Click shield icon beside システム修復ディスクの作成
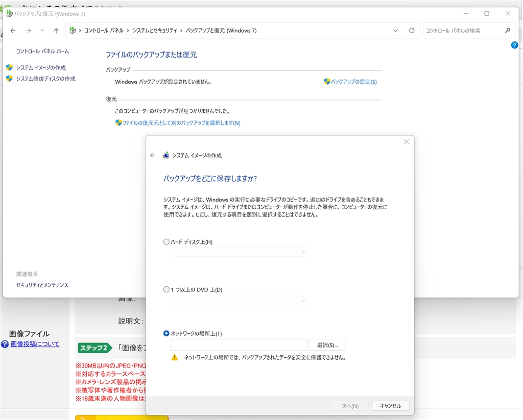 [x=9, y=78]
